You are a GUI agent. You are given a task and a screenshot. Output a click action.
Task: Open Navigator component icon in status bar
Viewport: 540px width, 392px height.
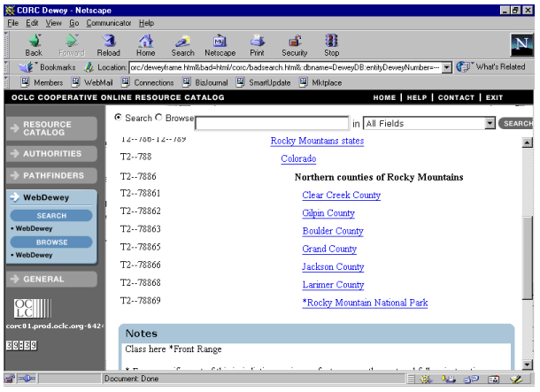point(426,380)
